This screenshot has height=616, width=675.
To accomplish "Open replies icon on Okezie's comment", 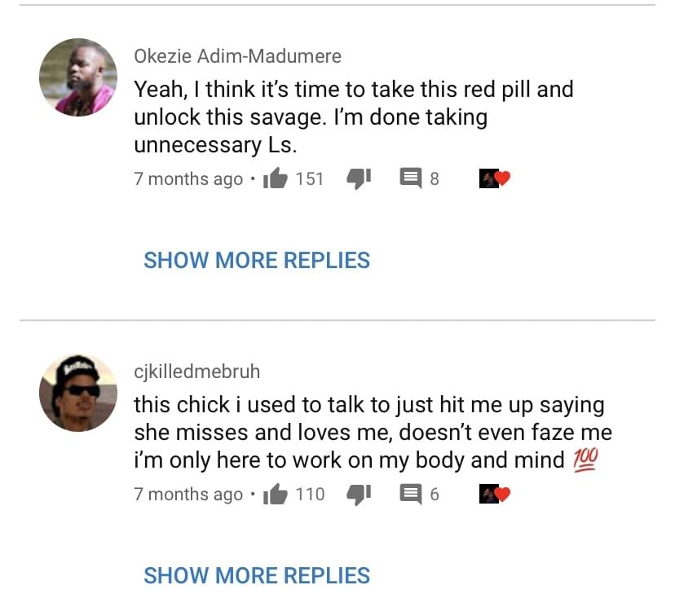I will tap(411, 178).
